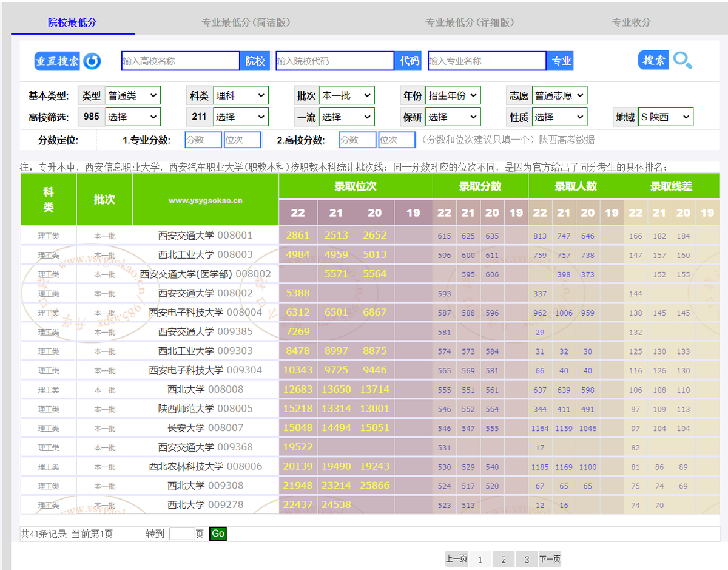The width and height of the screenshot is (728, 570).
Task: Go to page 2 in pagination
Action: coord(504,560)
